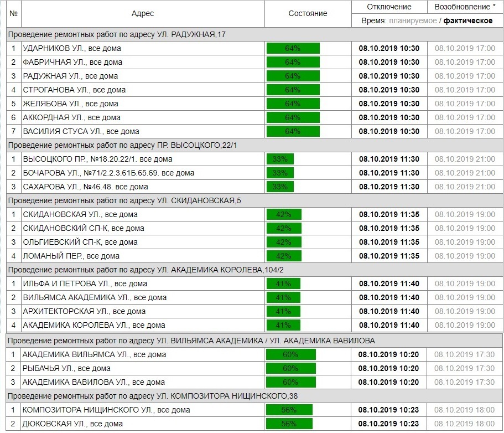The height and width of the screenshot is (433, 504).
Task: Click the shutdown time for ИЛЬФА И ПЕТРОВА УЛ.
Action: point(389,283)
